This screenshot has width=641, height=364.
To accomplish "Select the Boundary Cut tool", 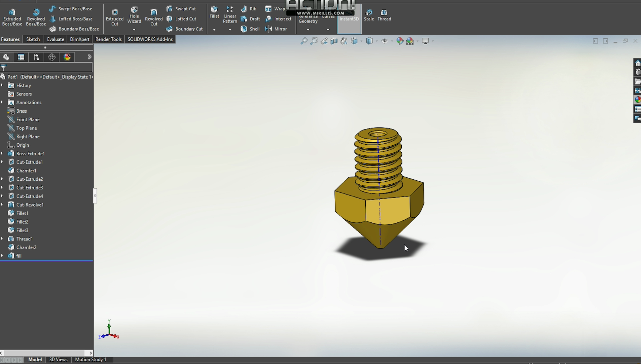I will pos(184,29).
